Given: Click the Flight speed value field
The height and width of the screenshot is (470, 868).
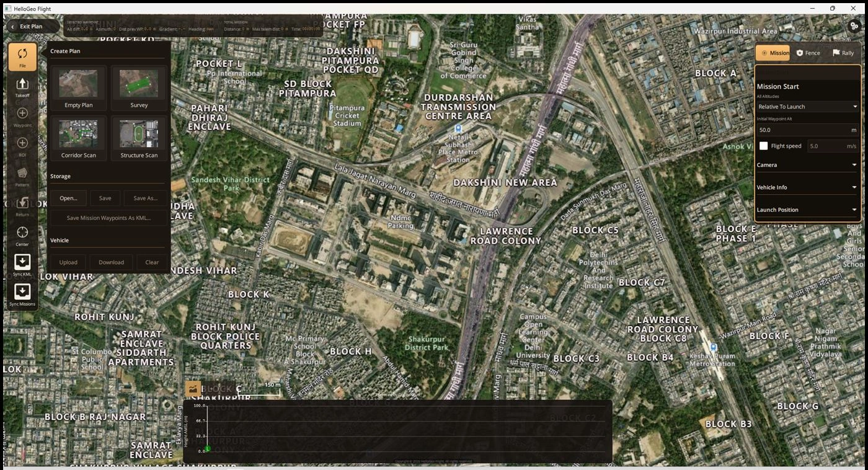Looking at the screenshot, I should 832,146.
